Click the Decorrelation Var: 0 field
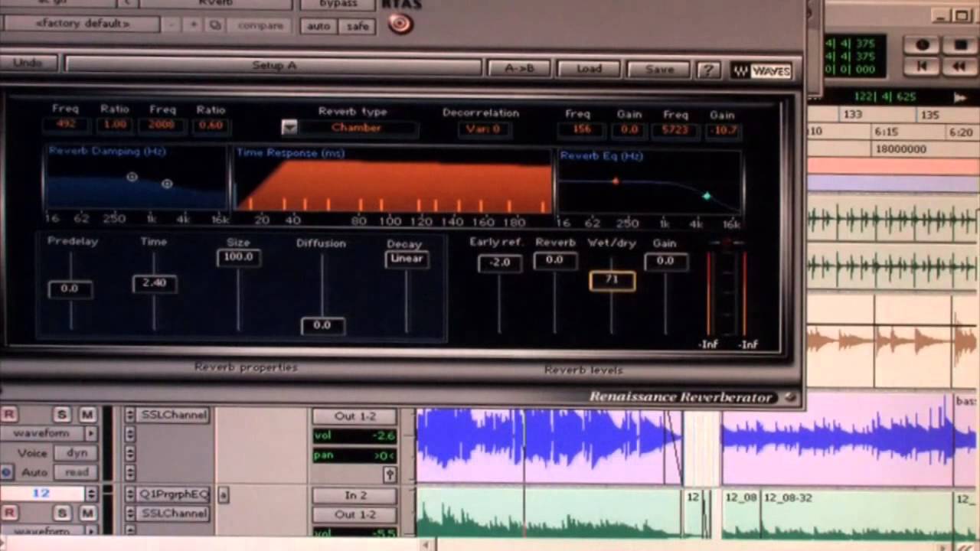 point(485,129)
